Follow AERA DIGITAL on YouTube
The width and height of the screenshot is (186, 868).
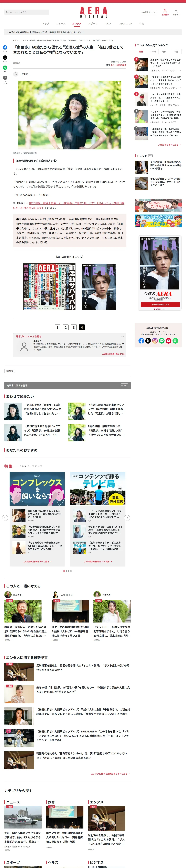pyautogui.click(x=168, y=341)
